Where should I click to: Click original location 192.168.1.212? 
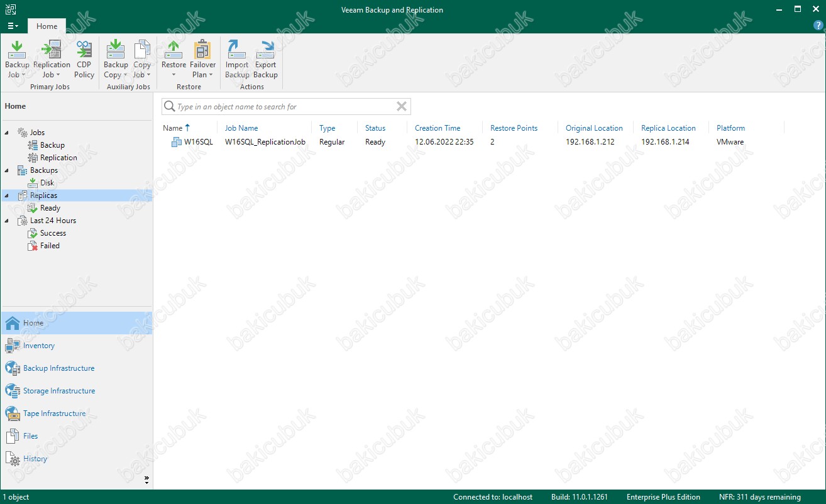point(590,142)
